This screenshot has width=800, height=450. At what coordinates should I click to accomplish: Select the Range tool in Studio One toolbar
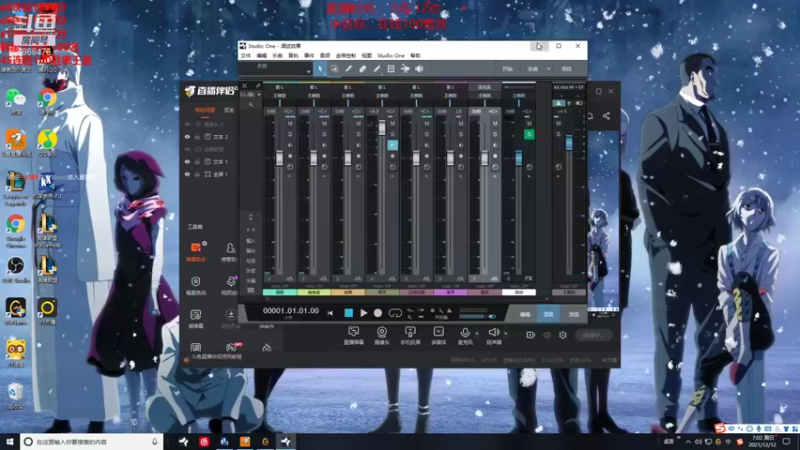click(x=334, y=69)
